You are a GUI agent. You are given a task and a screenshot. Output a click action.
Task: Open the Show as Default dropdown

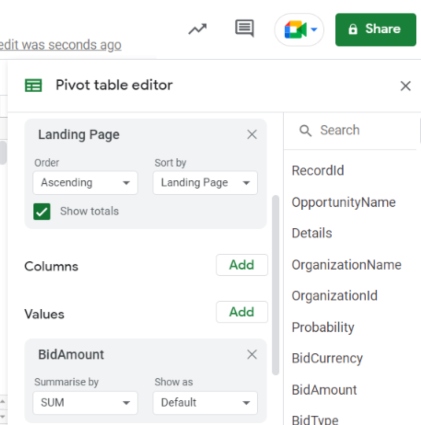coord(205,403)
